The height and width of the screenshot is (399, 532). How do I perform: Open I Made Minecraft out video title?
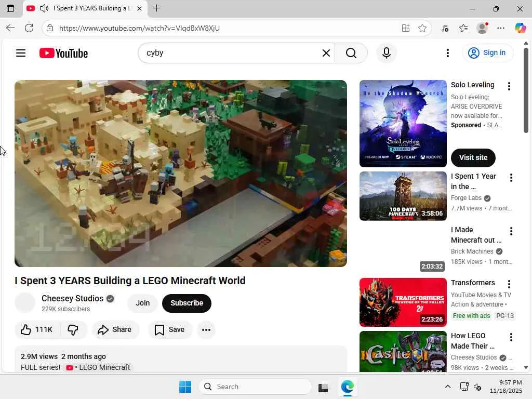tap(476, 235)
